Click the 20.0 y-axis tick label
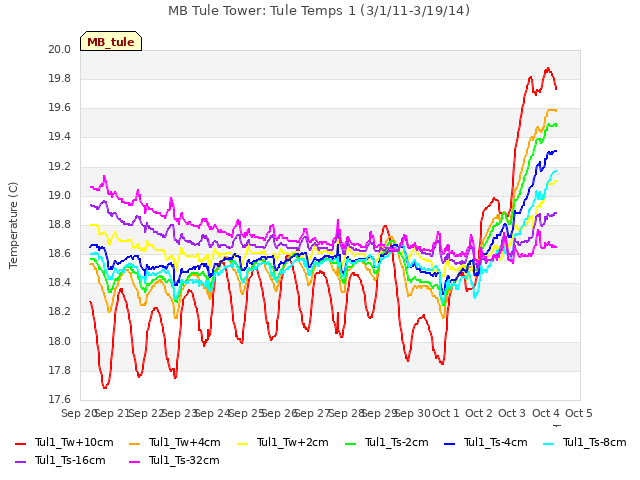This screenshot has height=480, width=640. tap(60, 49)
